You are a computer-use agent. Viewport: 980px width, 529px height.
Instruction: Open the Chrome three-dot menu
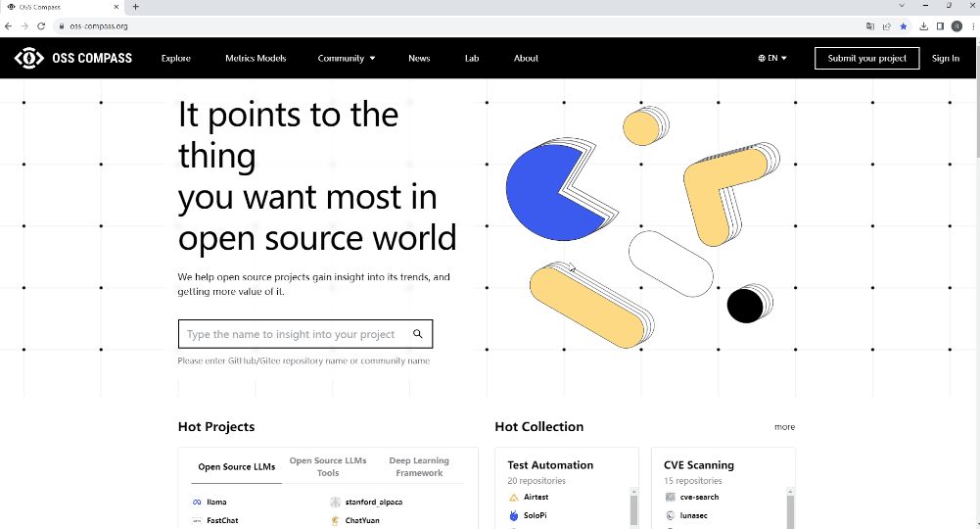973,26
